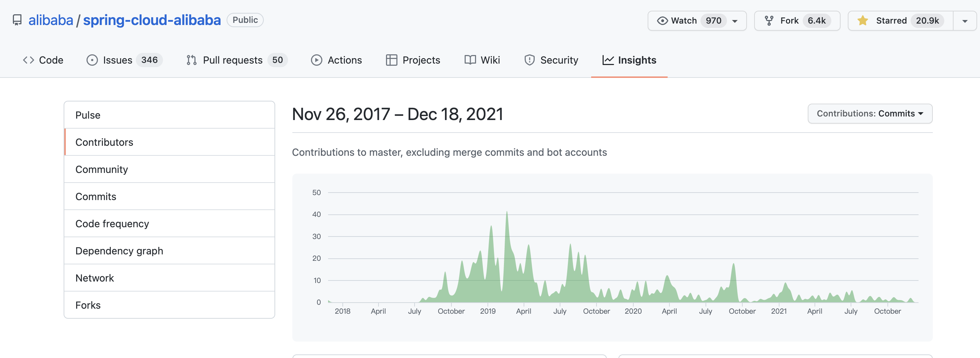The height and width of the screenshot is (358, 980).
Task: Open Dependency graph in sidebar
Action: [169, 251]
